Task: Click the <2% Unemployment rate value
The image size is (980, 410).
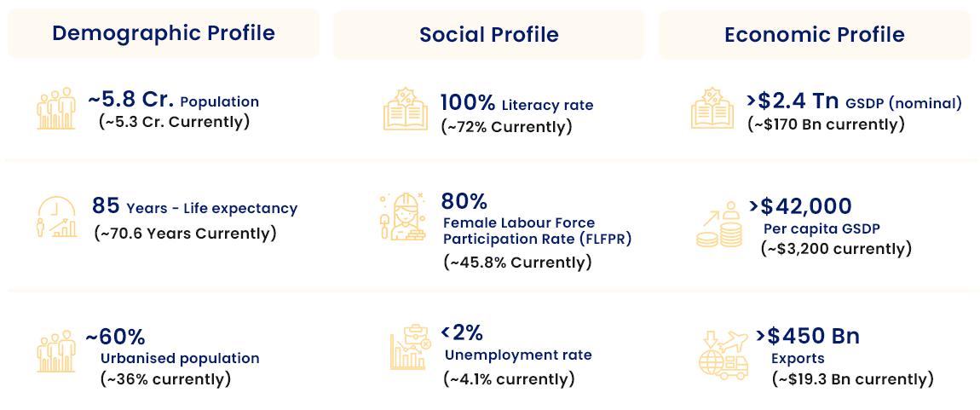Action: point(461,333)
